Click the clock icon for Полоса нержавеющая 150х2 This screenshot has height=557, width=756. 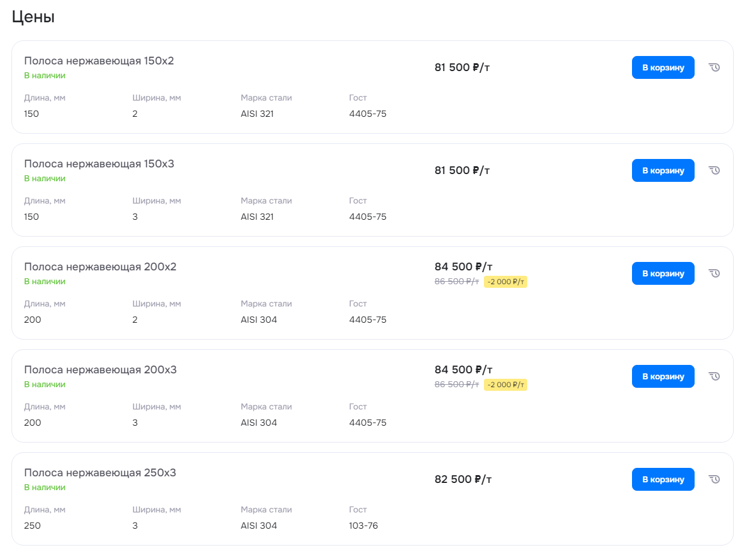point(714,67)
